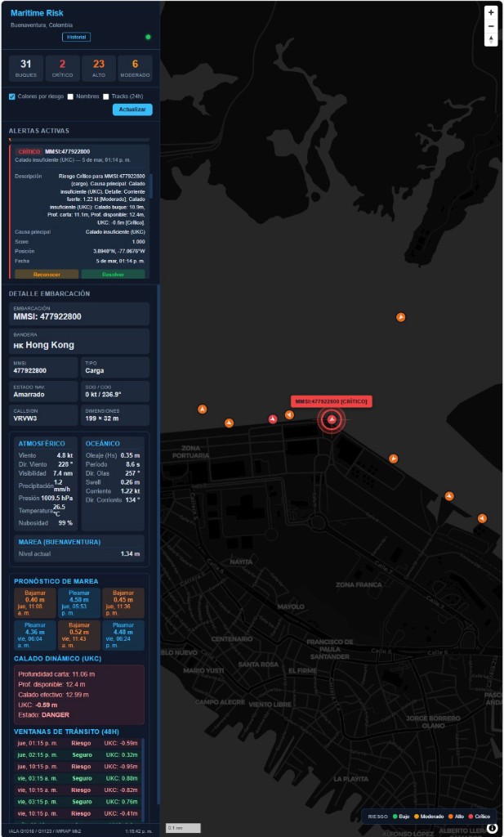
Task: Click the sidebar vertical scrollbar
Action: point(158,544)
